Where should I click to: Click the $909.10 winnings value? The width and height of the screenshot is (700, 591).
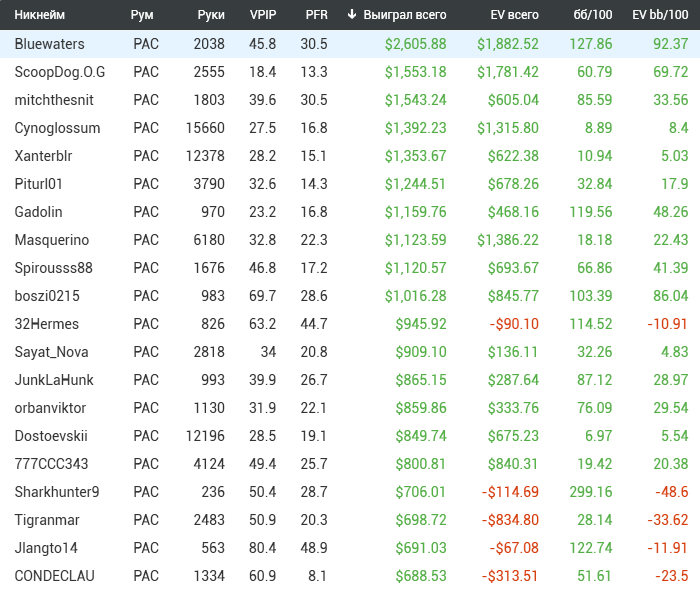(421, 352)
